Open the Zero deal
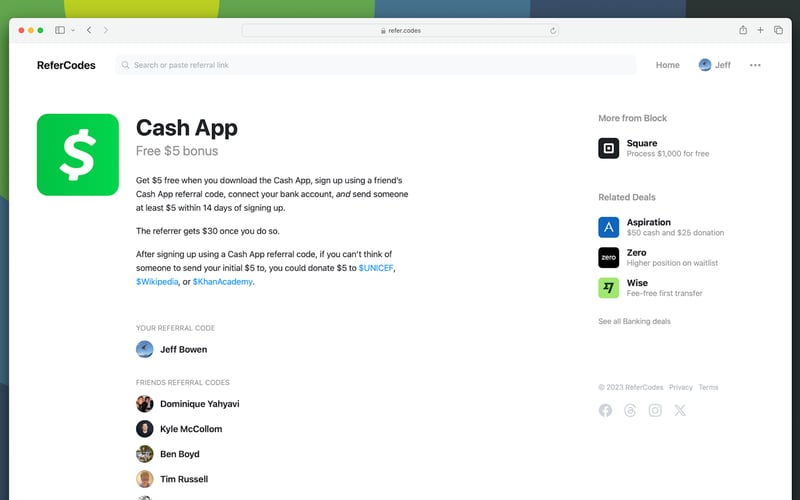This screenshot has width=800, height=500. coord(658,258)
